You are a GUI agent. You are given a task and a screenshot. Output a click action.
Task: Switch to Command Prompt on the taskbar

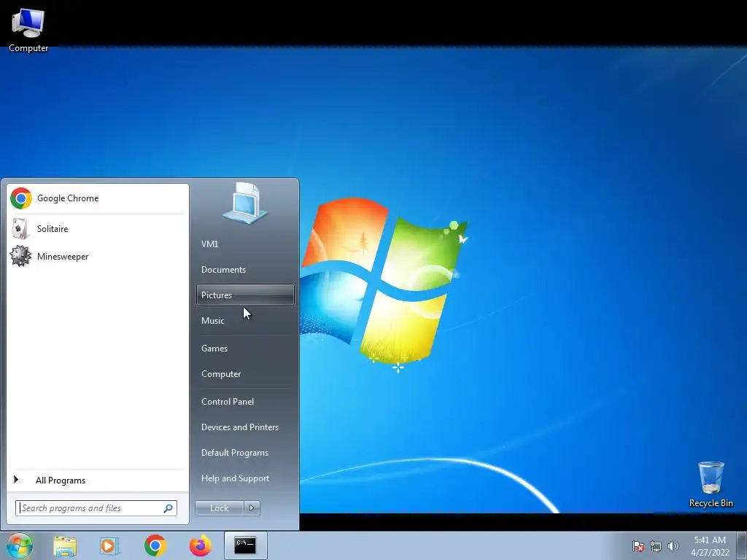click(x=245, y=545)
